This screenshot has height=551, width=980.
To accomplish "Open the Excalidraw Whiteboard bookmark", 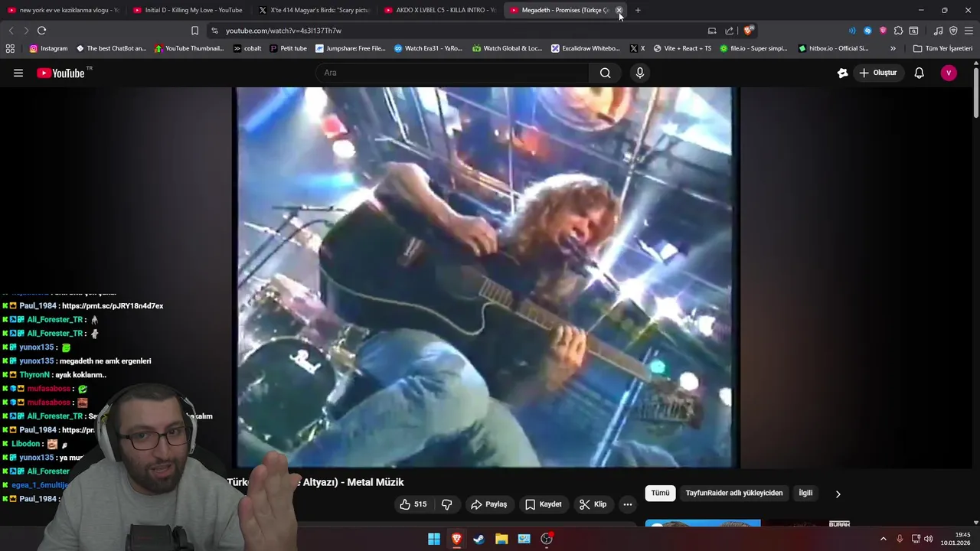I will [586, 48].
